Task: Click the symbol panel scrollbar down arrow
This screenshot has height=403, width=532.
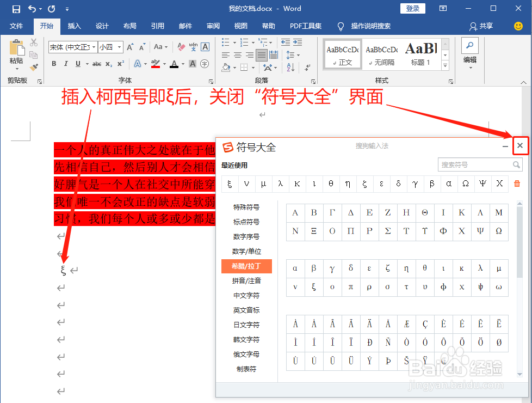Action: pos(519,374)
